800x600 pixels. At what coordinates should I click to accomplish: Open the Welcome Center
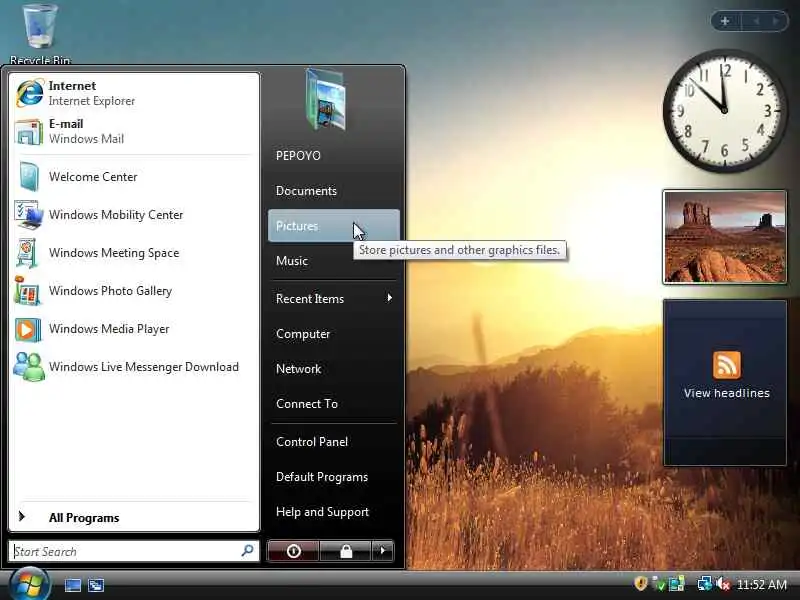pyautogui.click(x=134, y=177)
